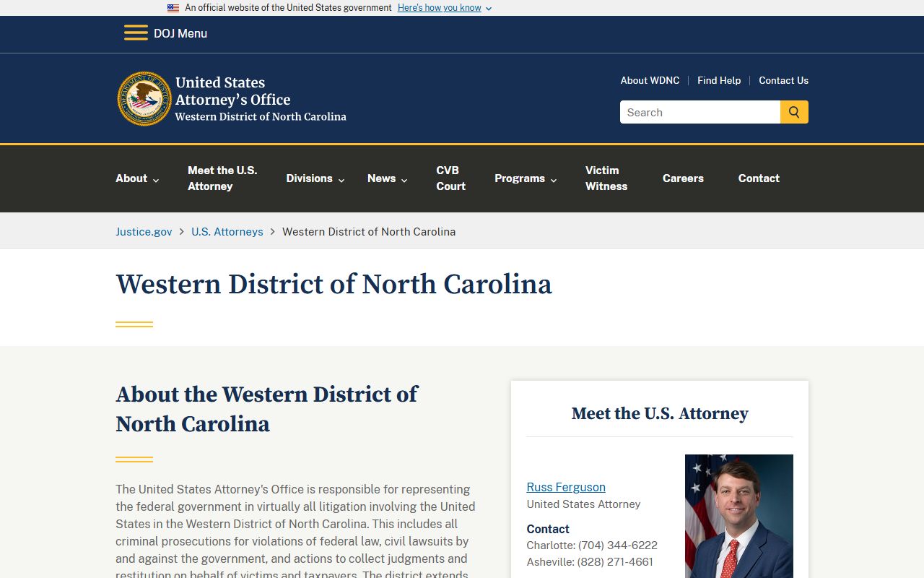924x578 pixels.
Task: Click the About WDNC link
Action: click(x=650, y=80)
